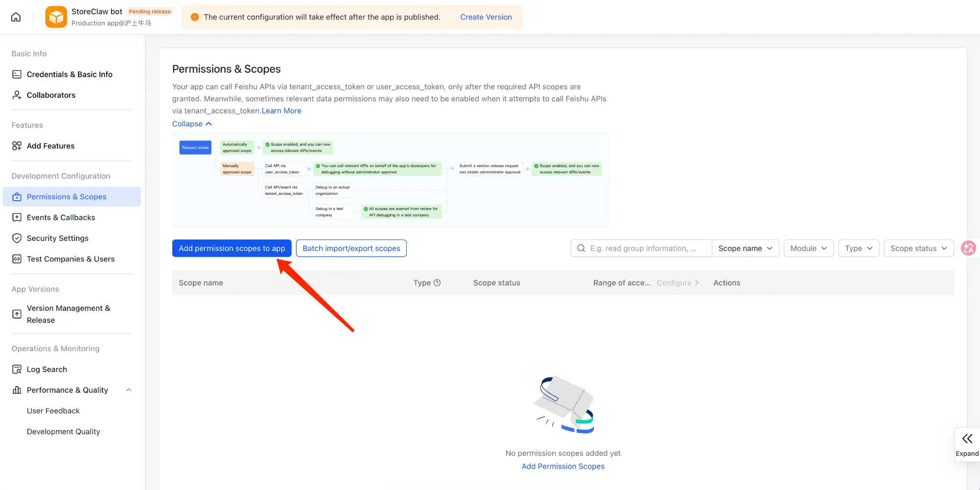Focus the scope search input field
980x490 pixels.
[x=641, y=248]
